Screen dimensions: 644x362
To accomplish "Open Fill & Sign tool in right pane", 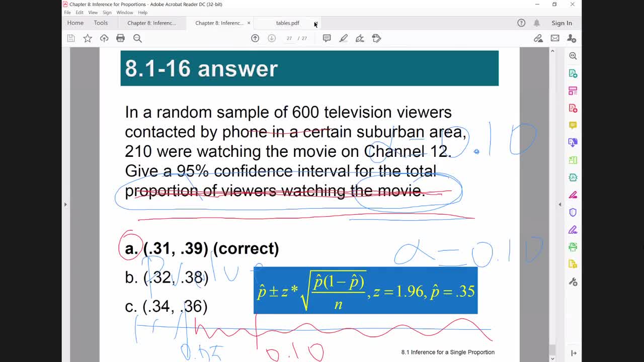I will (x=573, y=230).
